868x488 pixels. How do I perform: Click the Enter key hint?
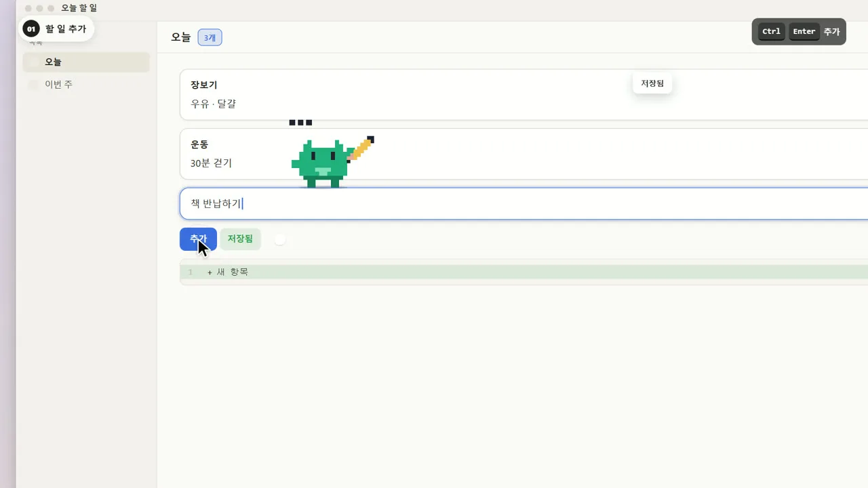pyautogui.click(x=804, y=31)
